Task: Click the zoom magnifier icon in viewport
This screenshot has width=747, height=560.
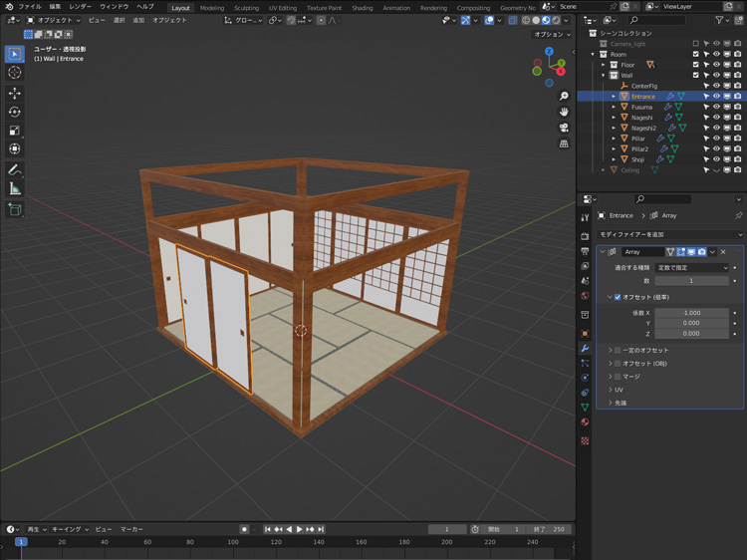Action: coord(564,97)
